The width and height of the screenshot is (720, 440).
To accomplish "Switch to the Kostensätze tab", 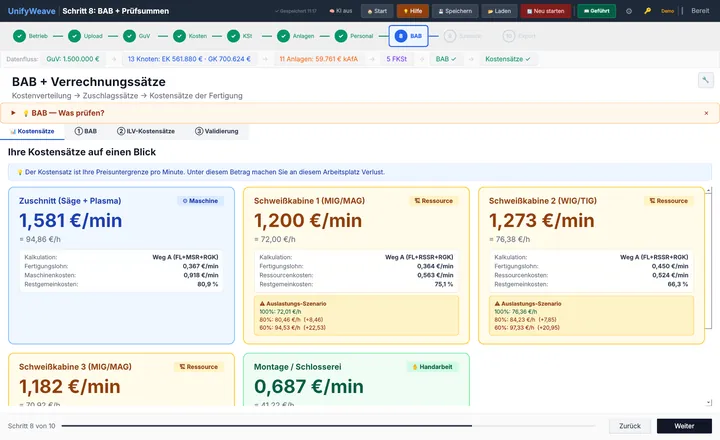I will [x=32, y=131].
